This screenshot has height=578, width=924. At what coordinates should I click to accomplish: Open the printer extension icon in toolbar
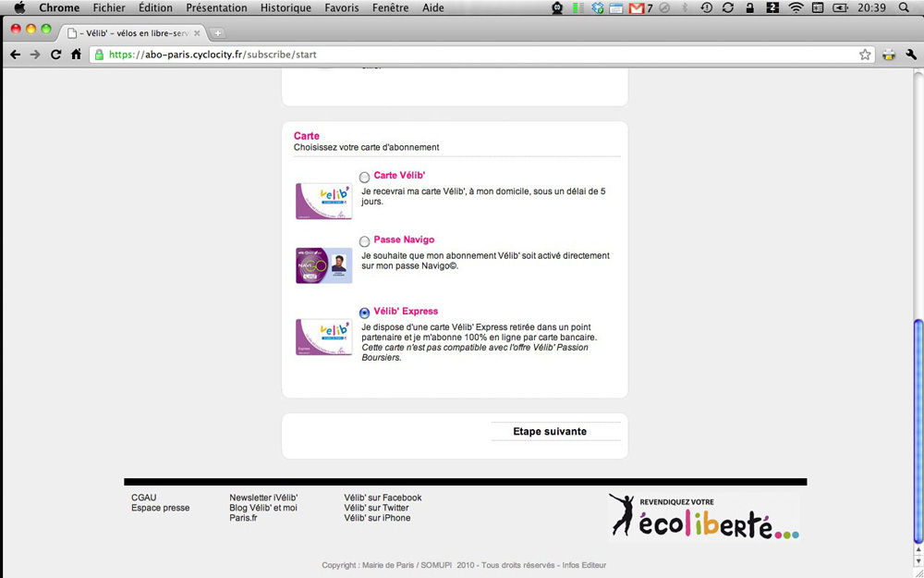pyautogui.click(x=889, y=55)
